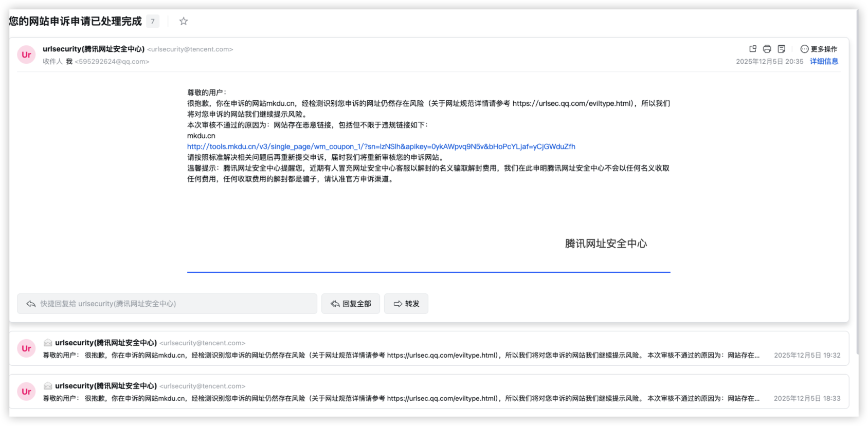Click the quick reply input field
This screenshot has height=426, width=868.
(167, 304)
